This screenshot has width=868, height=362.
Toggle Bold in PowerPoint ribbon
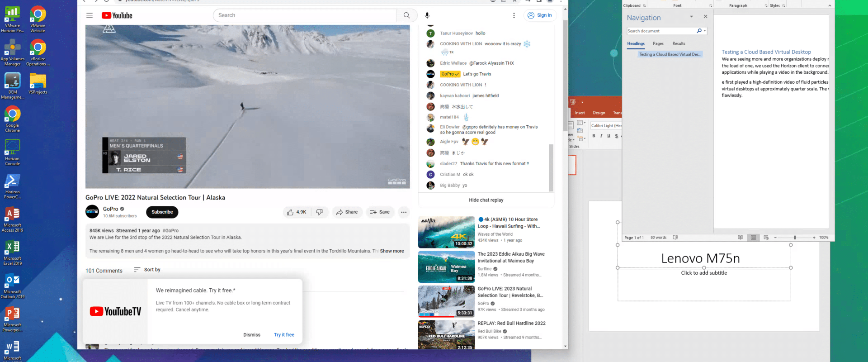coord(594,136)
